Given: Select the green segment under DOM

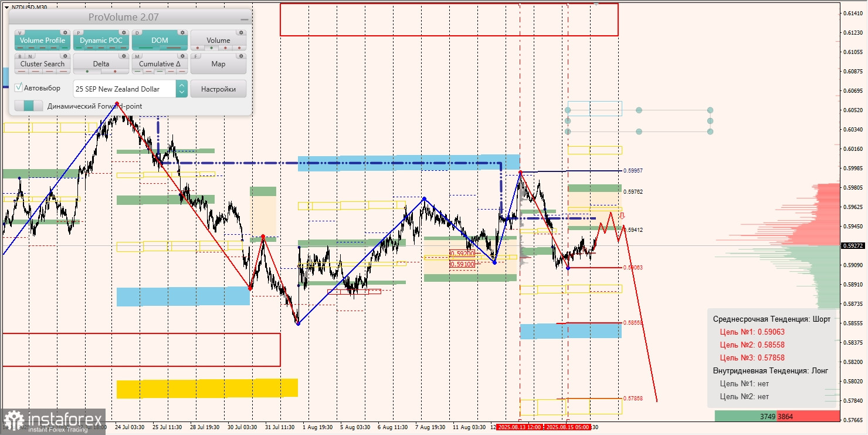Looking at the screenshot, I should click(145, 48).
